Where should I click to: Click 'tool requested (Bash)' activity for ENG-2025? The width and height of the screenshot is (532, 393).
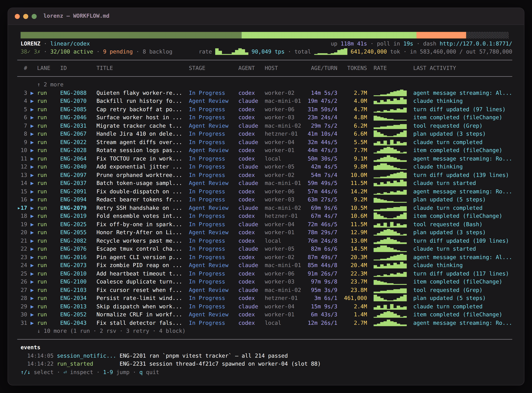[447, 224]
